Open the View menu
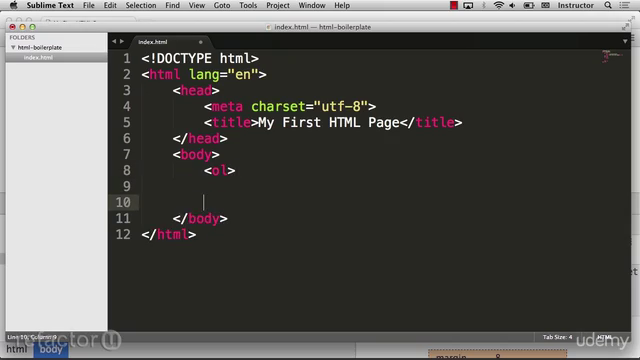This screenshot has height=360, width=640. tap(197, 5)
